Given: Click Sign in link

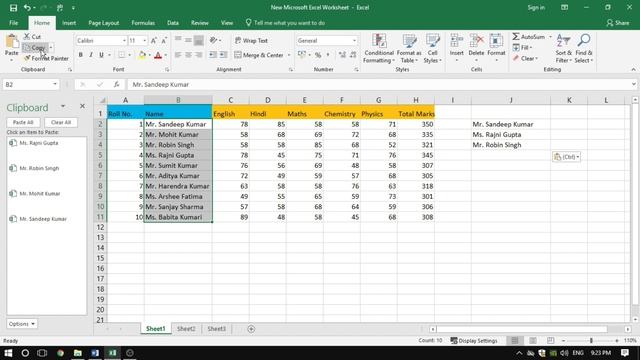Looking at the screenshot, I should (x=536, y=8).
